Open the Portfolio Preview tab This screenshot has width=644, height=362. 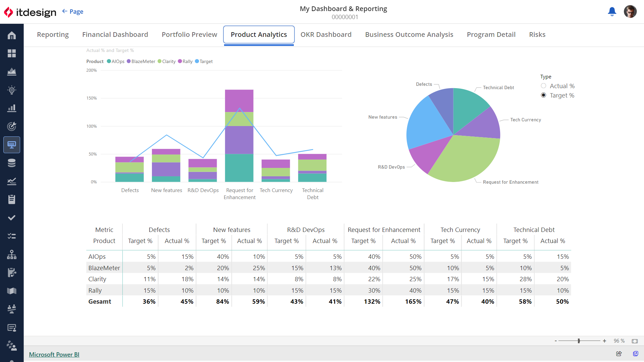tap(190, 35)
